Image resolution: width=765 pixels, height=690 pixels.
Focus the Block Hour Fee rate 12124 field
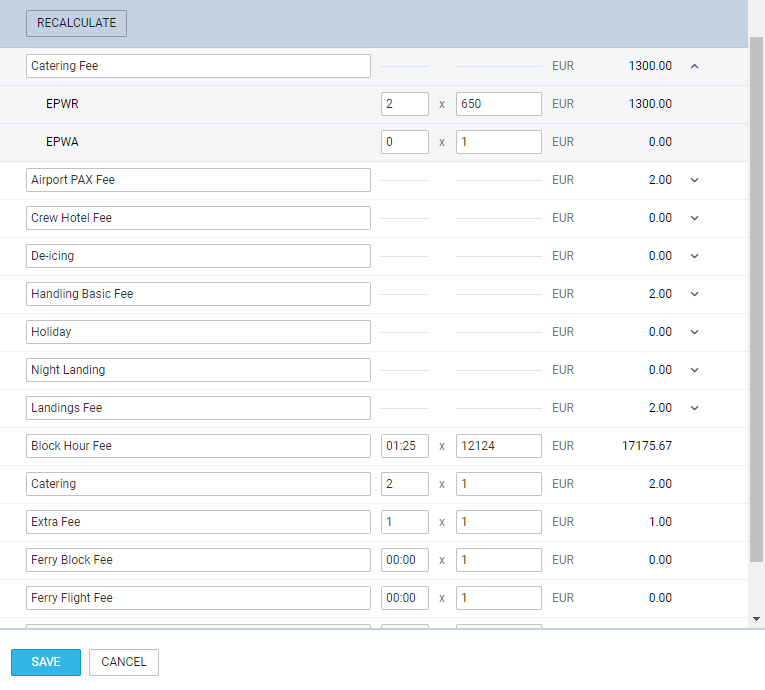499,446
